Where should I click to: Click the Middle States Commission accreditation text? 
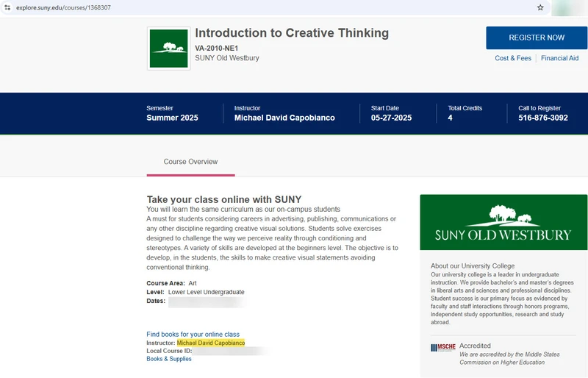(509, 358)
